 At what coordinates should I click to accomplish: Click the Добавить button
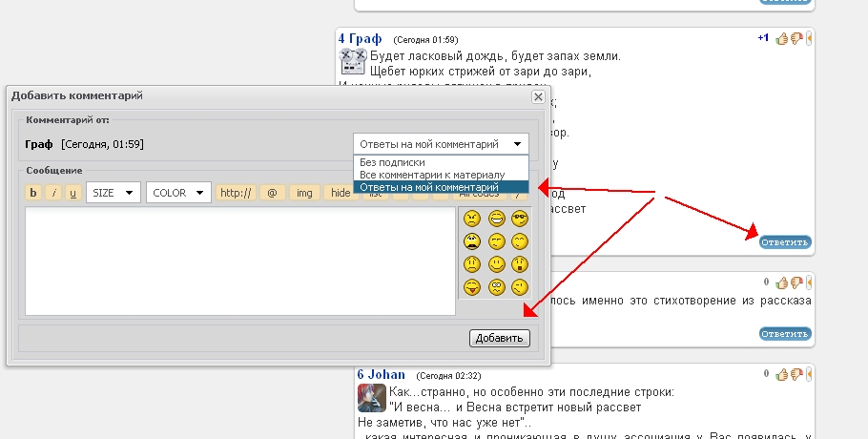click(x=499, y=338)
